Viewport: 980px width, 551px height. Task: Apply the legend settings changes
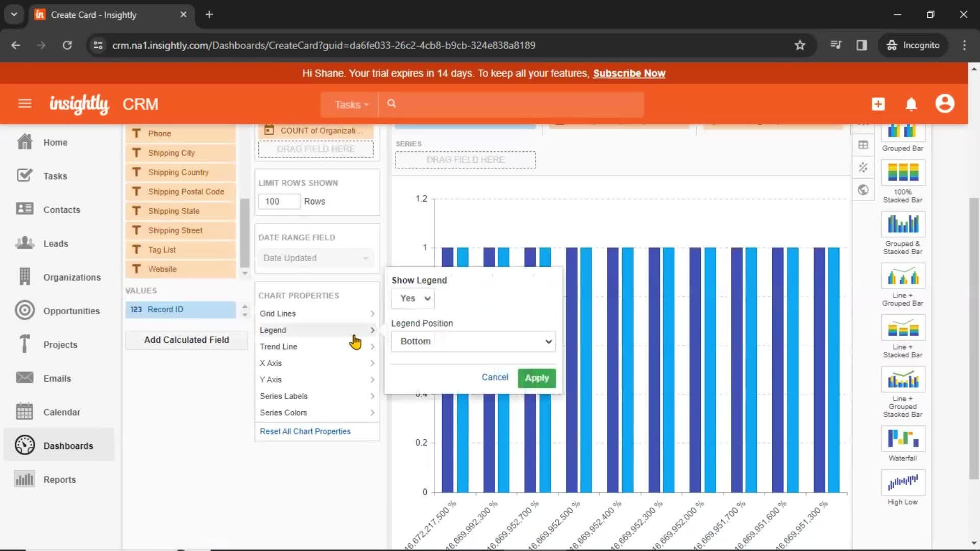[536, 378]
